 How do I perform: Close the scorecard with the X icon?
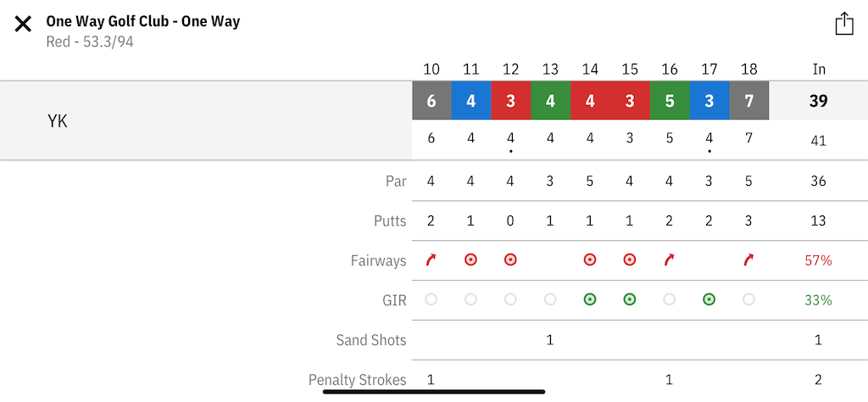pos(23,24)
